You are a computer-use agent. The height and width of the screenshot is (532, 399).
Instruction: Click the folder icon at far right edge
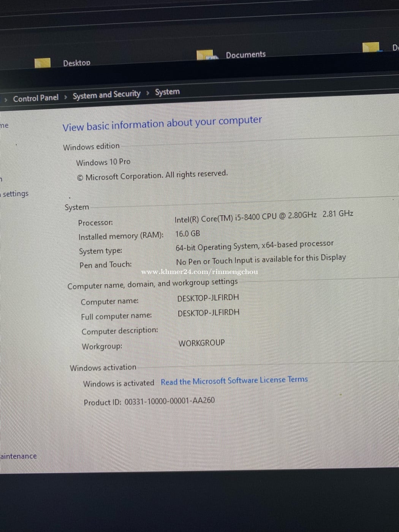coord(371,47)
